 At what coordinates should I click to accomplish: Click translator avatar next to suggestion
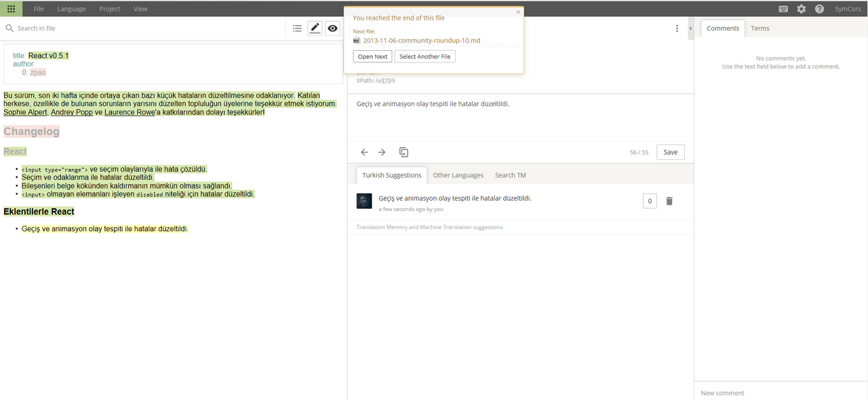point(364,201)
